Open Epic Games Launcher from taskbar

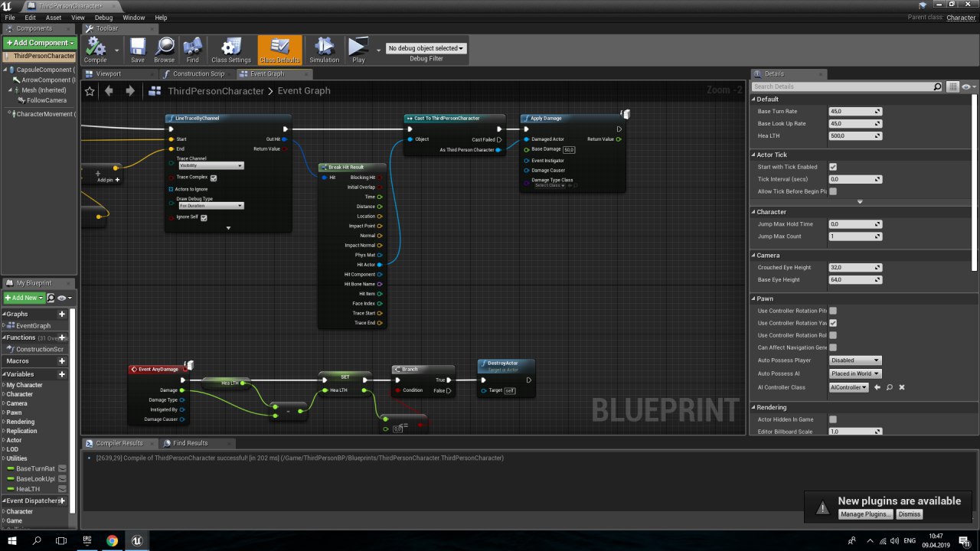click(x=87, y=540)
